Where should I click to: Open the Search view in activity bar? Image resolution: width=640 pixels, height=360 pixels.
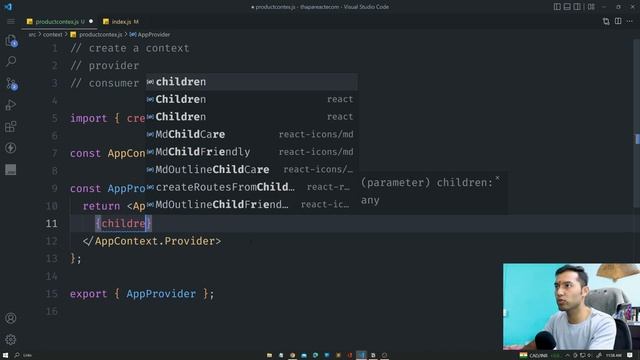click(x=11, y=62)
